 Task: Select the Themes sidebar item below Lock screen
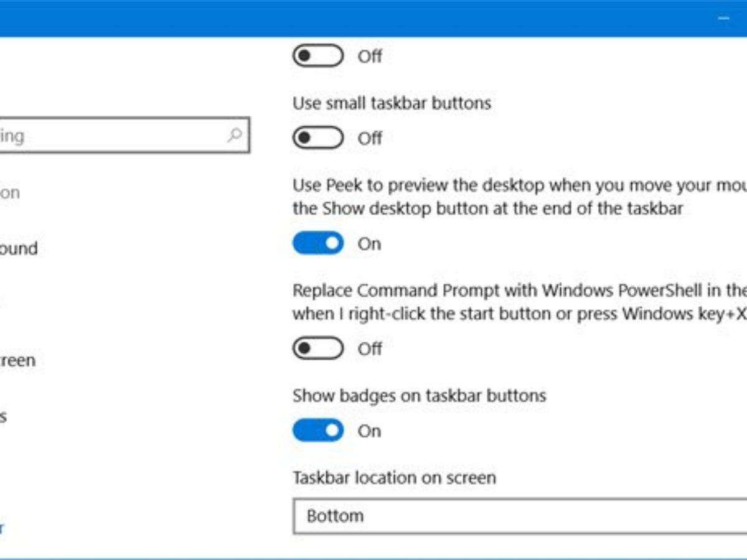coord(3,416)
